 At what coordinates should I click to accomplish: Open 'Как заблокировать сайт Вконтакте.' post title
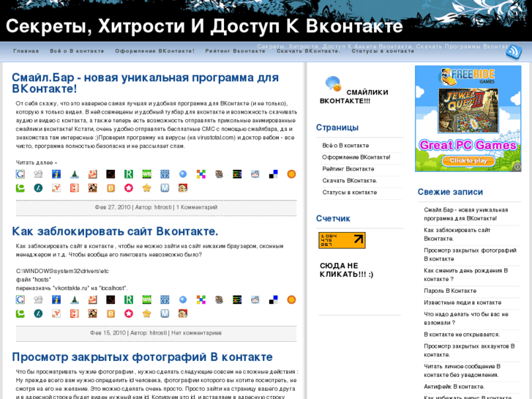(115, 231)
